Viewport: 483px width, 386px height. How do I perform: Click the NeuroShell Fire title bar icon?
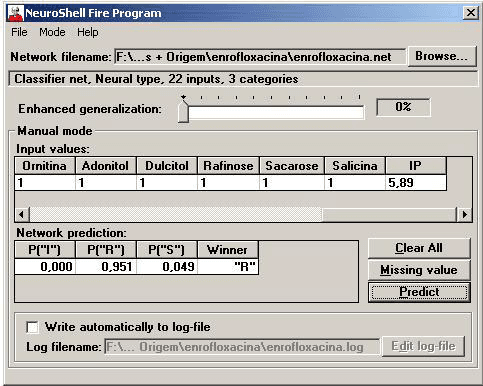[15, 13]
